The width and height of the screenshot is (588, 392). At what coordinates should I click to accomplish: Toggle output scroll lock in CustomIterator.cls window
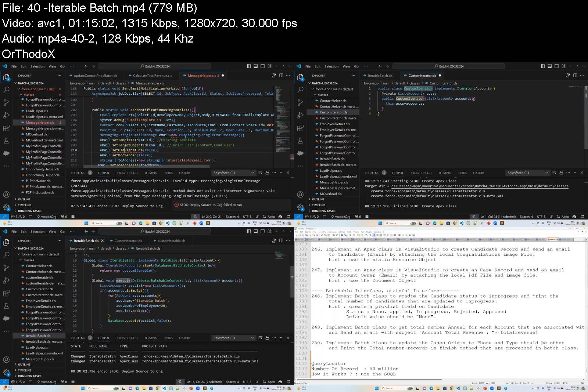pos(561,173)
